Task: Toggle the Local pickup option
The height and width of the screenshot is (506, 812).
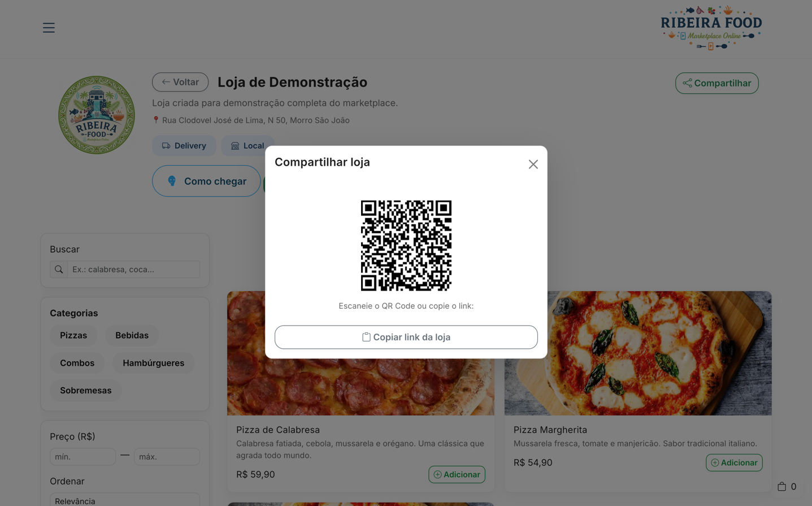Action: tap(247, 146)
